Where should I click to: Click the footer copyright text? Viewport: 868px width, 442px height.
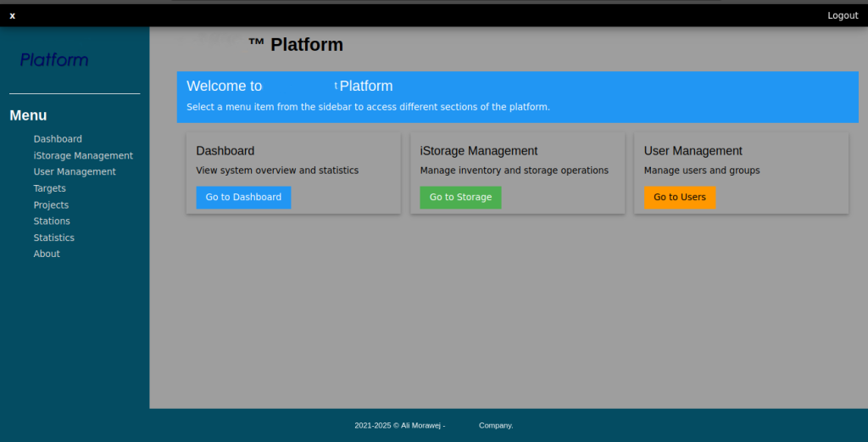coord(433,426)
